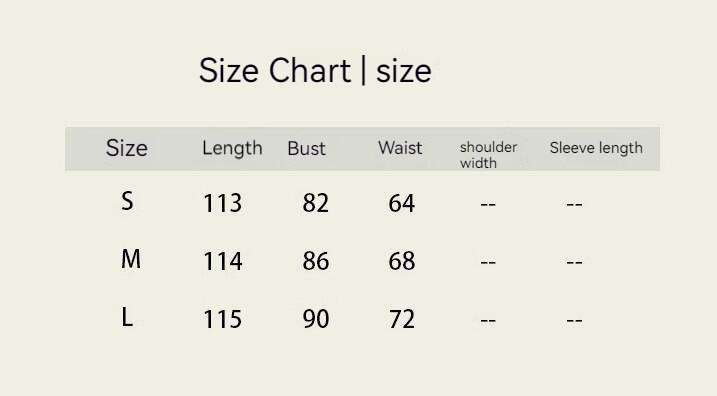Image resolution: width=717 pixels, height=396 pixels.
Task: Select the S size row label
Action: coord(127,201)
